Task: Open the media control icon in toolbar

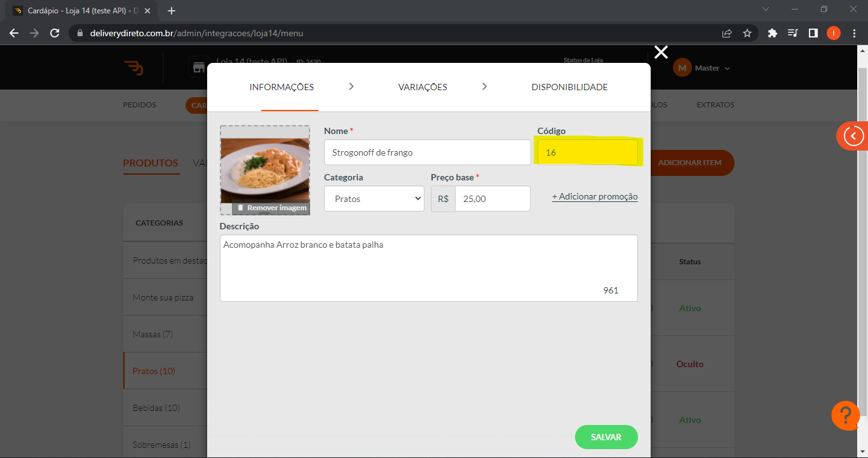Action: coord(792,33)
